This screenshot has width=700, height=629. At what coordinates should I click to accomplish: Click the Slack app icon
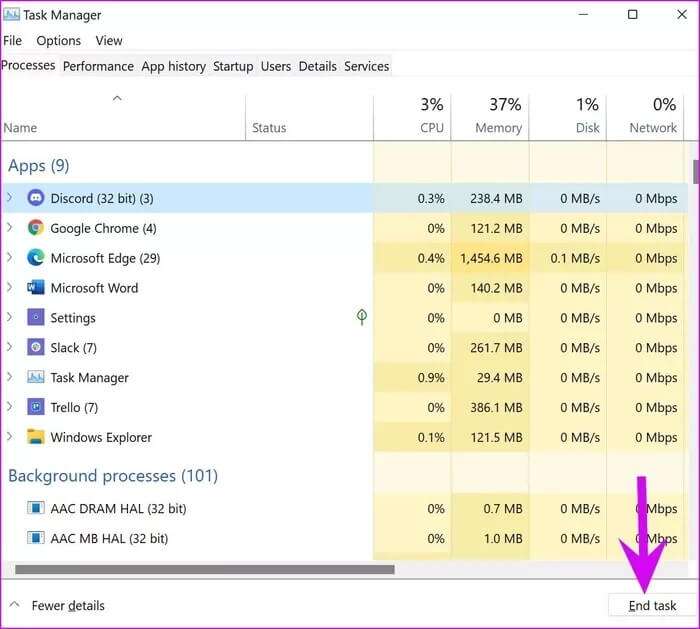36,347
